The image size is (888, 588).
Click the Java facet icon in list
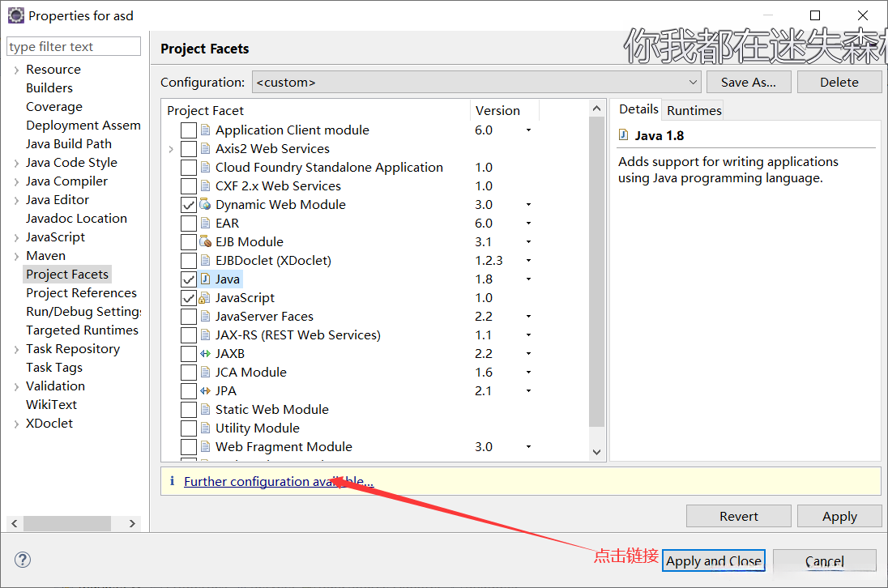pyautogui.click(x=205, y=279)
